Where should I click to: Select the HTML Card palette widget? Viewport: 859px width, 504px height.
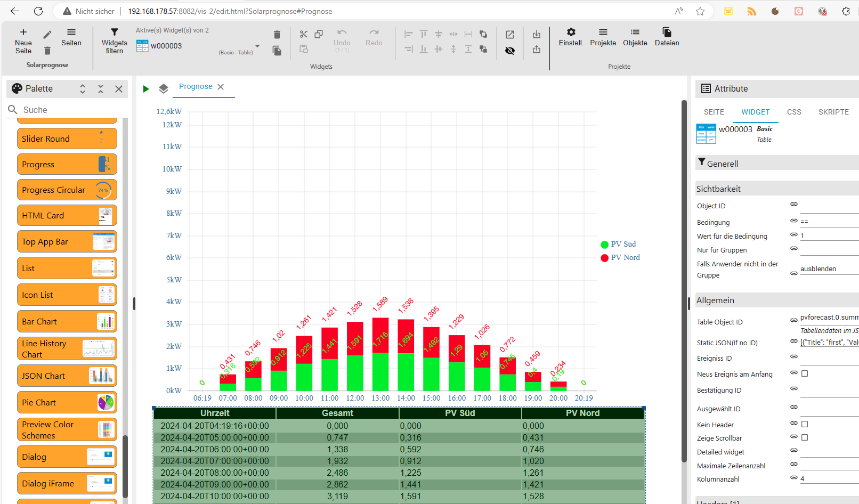(67, 215)
